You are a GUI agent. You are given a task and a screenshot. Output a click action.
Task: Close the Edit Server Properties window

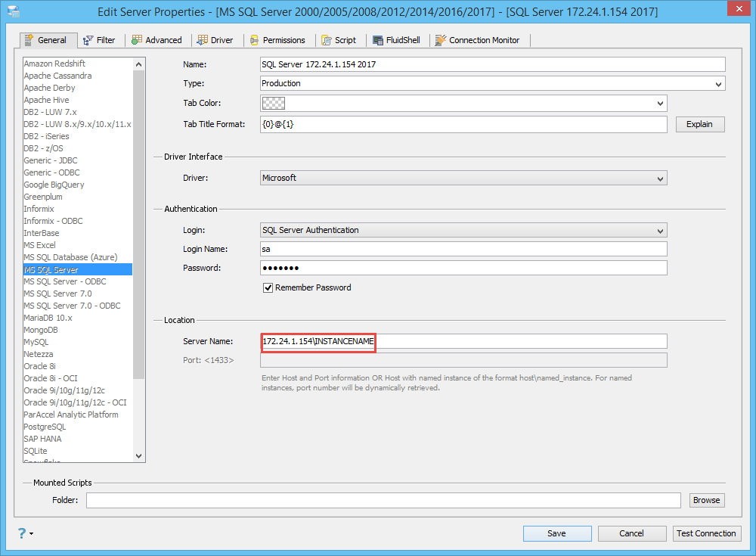coord(739,8)
